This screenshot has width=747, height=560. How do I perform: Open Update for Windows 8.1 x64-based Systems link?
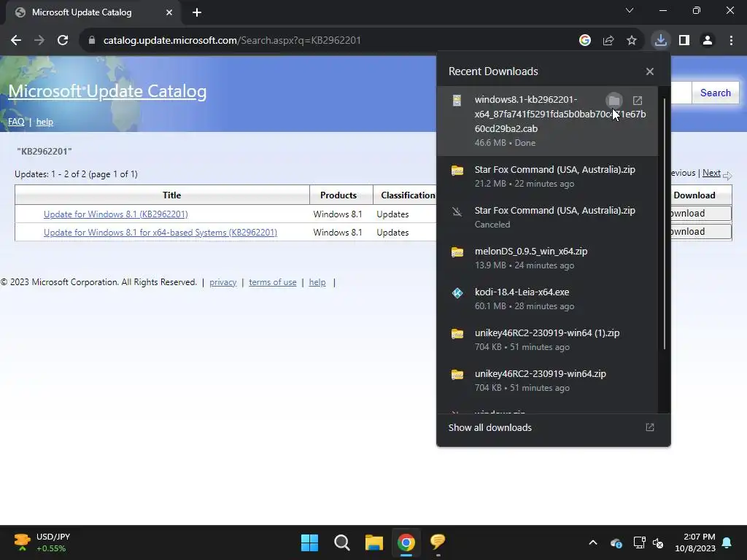[x=160, y=233]
